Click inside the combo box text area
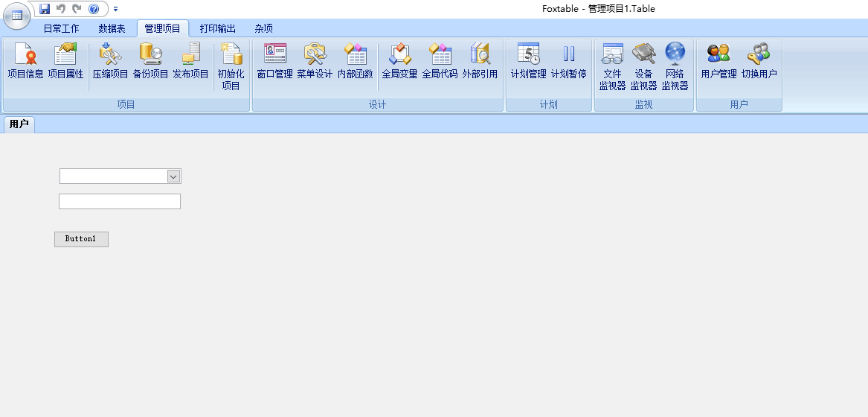 pyautogui.click(x=114, y=176)
